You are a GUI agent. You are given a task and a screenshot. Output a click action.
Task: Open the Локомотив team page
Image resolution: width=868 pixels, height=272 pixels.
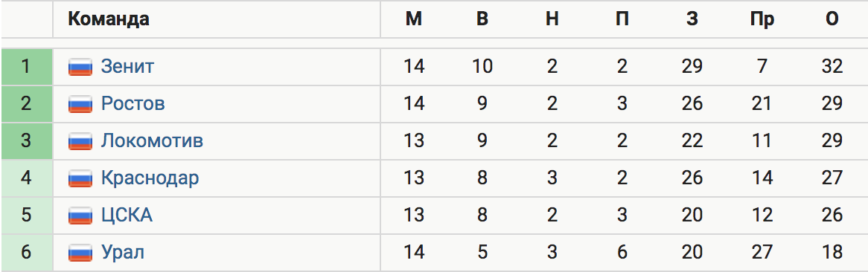tap(152, 141)
